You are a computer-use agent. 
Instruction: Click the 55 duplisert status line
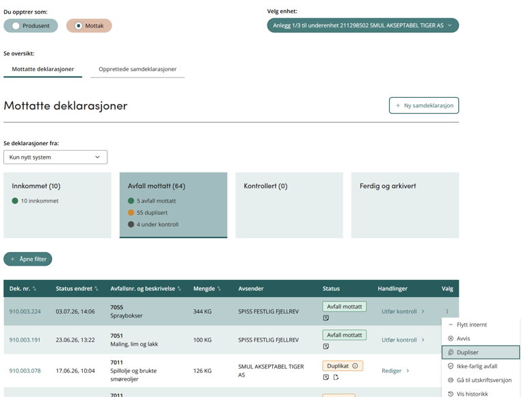point(148,213)
